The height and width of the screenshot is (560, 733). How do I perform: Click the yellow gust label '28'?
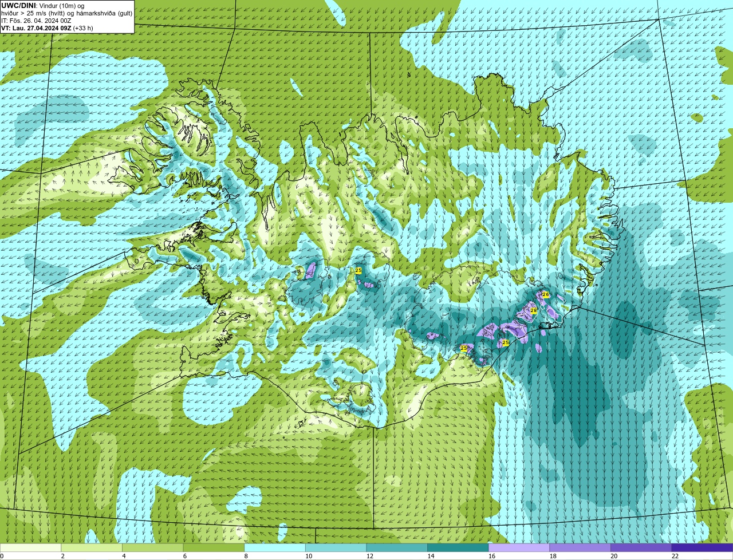(534, 310)
